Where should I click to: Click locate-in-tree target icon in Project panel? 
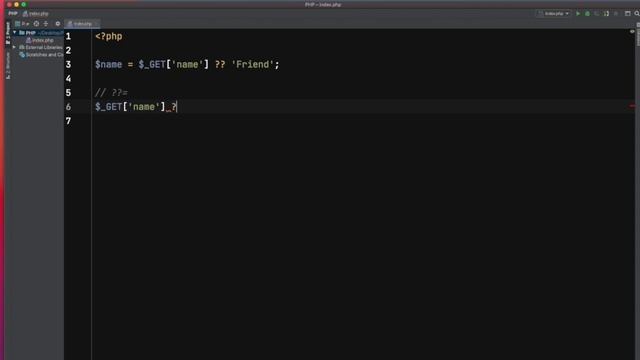point(36,24)
